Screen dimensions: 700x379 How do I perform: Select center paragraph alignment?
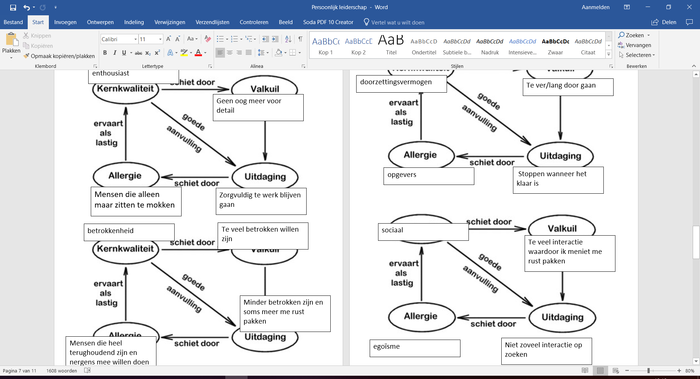[229, 53]
